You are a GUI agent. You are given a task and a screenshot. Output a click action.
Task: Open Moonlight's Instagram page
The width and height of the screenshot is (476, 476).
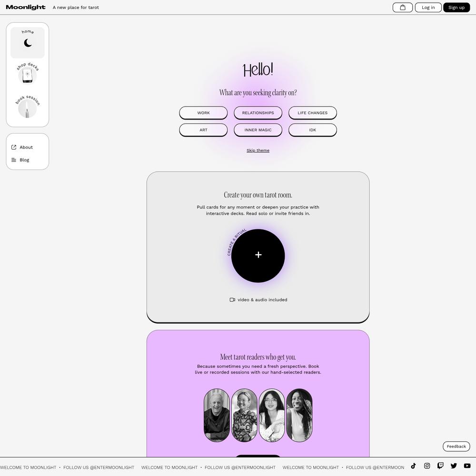427,466
